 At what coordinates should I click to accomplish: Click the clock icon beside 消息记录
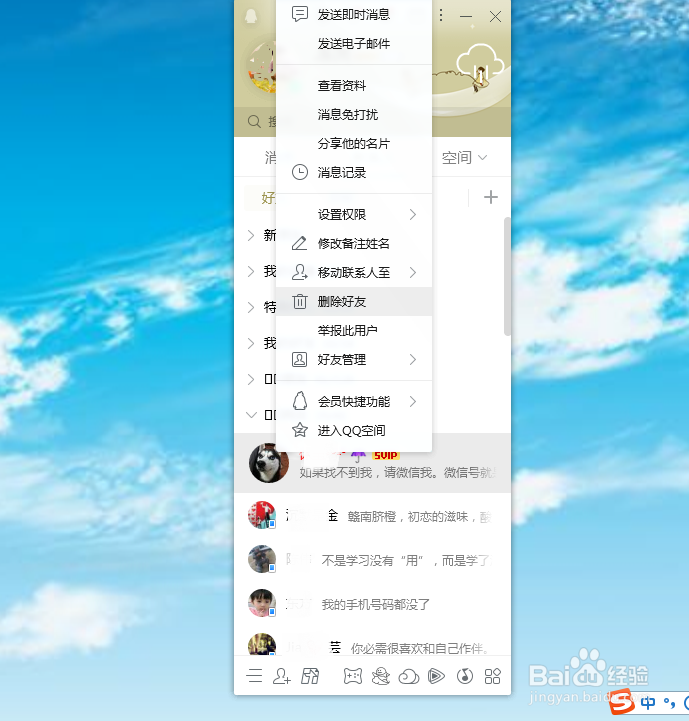[300, 172]
